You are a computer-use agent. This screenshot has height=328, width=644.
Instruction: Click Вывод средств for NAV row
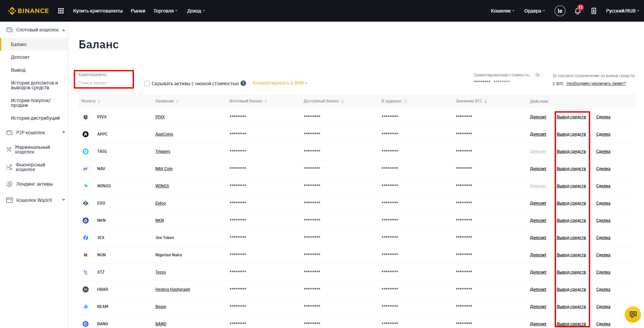(571, 169)
